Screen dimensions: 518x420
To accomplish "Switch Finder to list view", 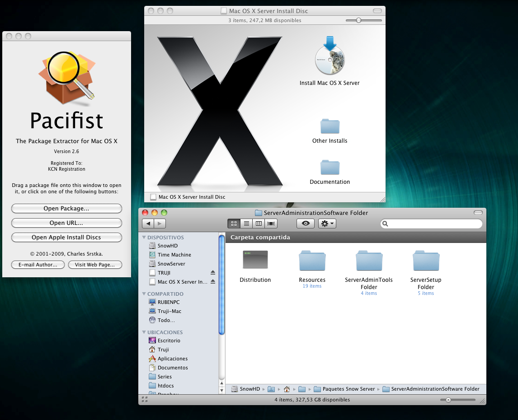I will tap(246, 224).
